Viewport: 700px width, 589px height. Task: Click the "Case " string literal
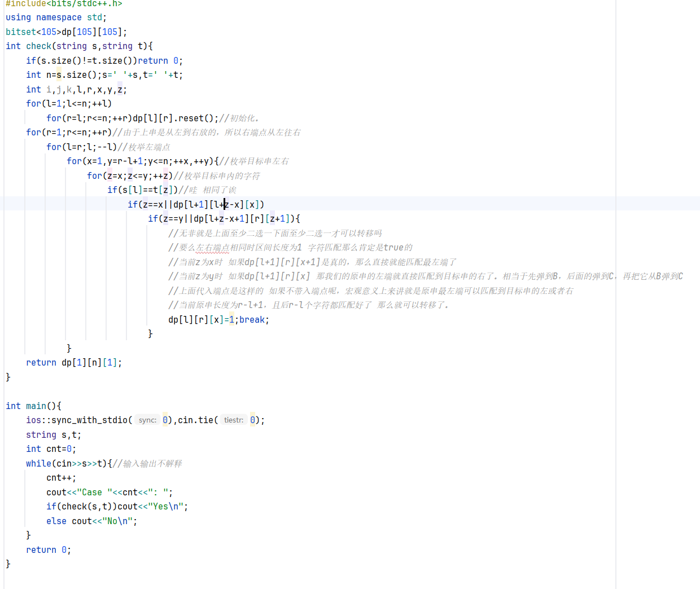tap(94, 493)
